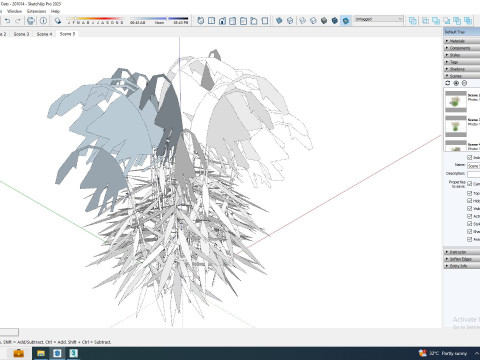Screen dimensions: 480x360
Task: Toggle Camera location property checkbox
Action: pos(470,184)
